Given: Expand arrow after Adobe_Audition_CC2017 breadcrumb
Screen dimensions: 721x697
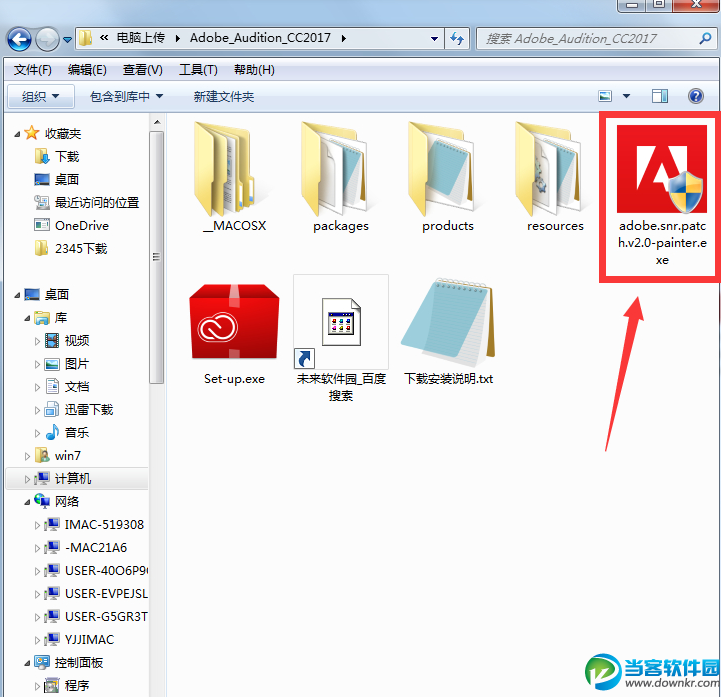Looking at the screenshot, I should point(343,38).
